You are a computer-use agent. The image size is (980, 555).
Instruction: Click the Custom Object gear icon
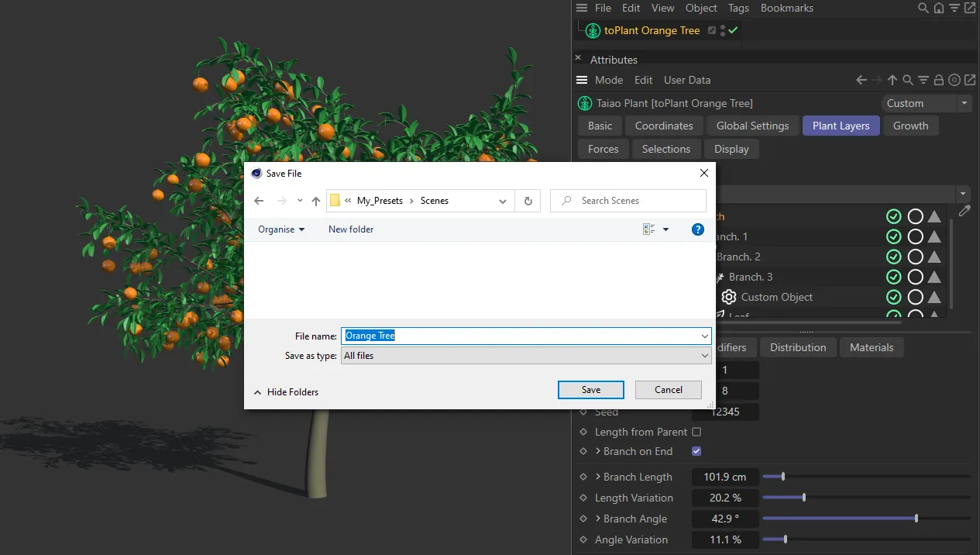(728, 297)
